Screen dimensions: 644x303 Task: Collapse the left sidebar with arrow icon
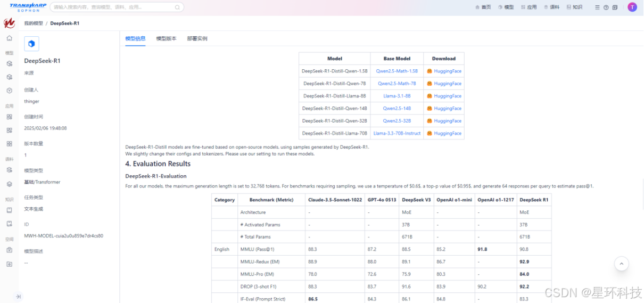click(18, 297)
